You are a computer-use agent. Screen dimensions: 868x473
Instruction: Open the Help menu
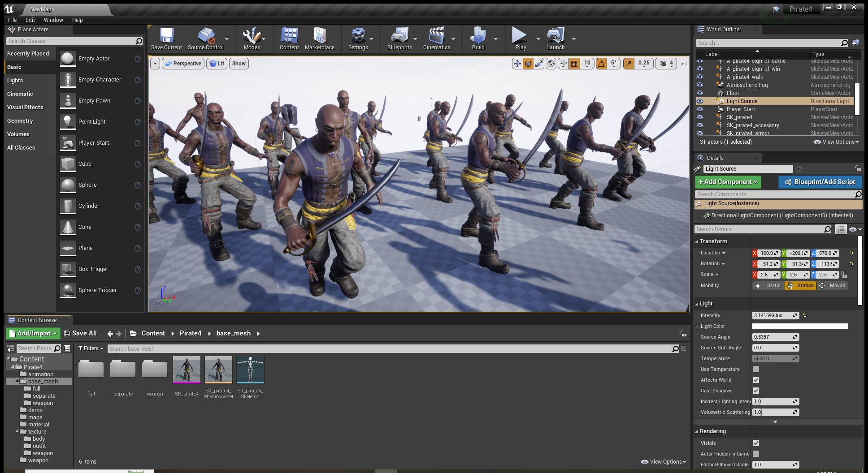tap(78, 20)
